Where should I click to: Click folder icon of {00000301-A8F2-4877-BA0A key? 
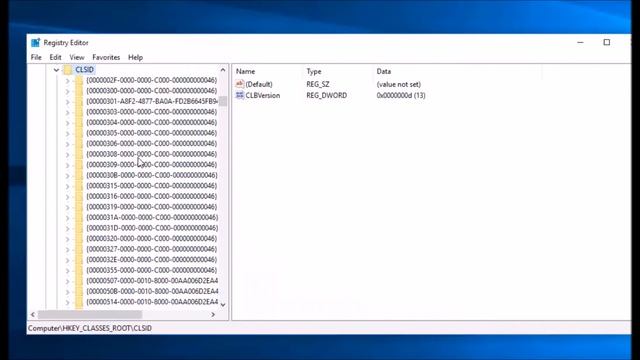pos(79,102)
